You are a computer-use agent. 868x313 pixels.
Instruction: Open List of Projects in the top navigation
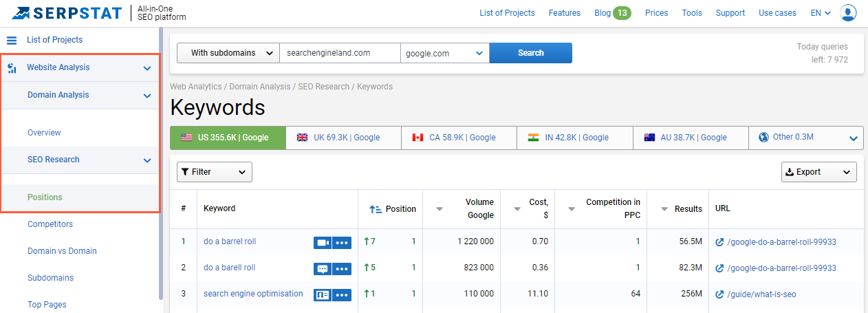coord(507,13)
